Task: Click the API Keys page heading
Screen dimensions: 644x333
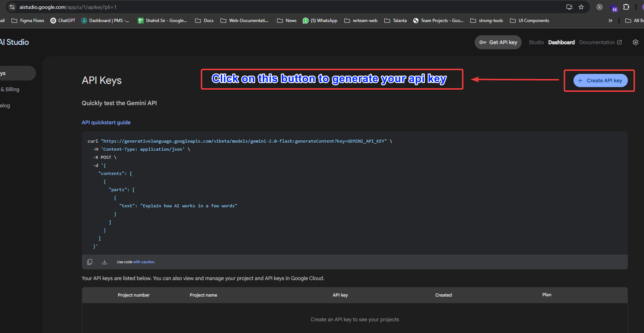Action: [102, 80]
